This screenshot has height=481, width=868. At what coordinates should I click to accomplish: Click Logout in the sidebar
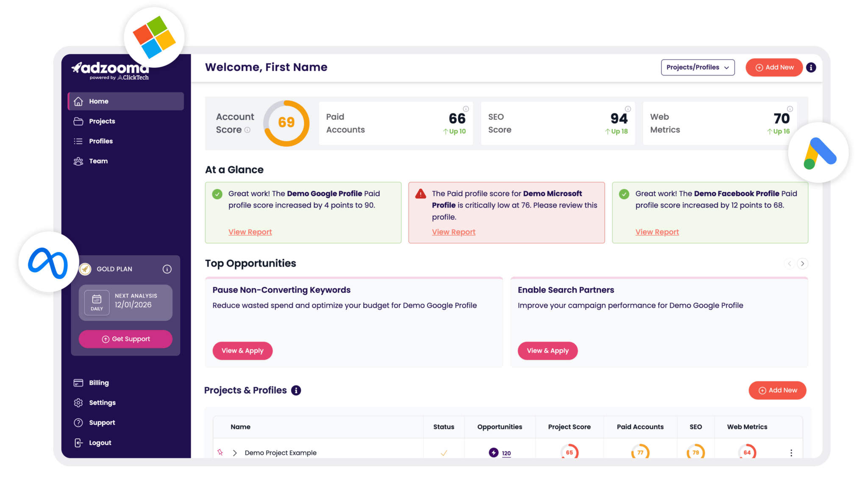100,442
